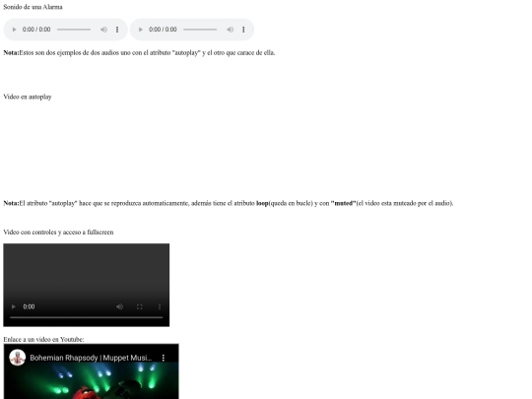532x399 pixels.
Task: Open more options on second audio player
Action: pyautogui.click(x=243, y=30)
